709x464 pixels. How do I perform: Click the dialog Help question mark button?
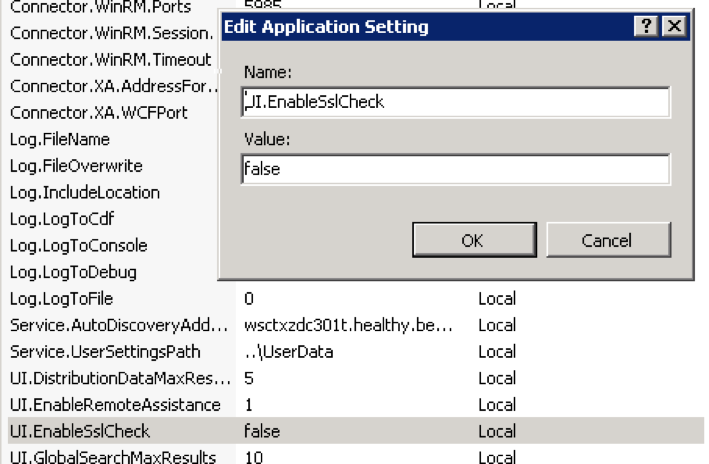coord(648,27)
